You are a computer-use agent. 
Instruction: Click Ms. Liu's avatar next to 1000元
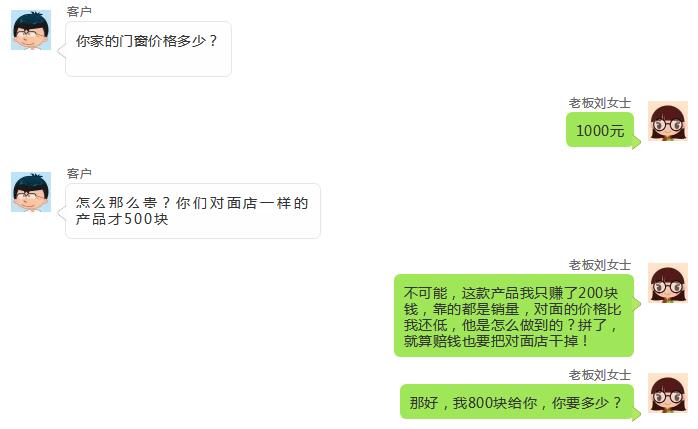(667, 121)
